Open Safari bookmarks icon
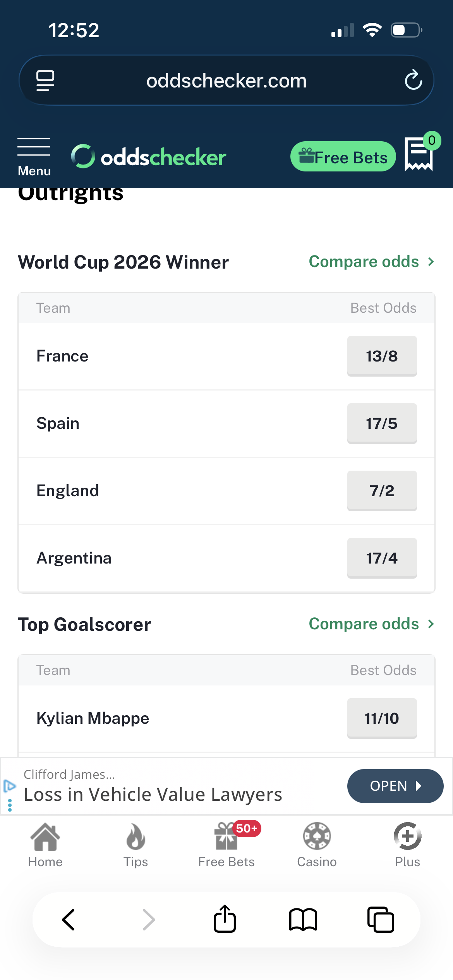This screenshot has width=453, height=980. [303, 920]
